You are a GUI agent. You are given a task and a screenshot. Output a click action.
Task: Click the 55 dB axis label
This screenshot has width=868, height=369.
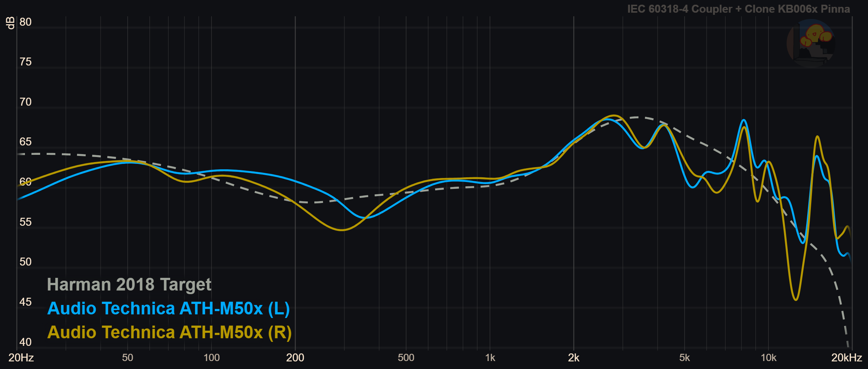pos(25,222)
